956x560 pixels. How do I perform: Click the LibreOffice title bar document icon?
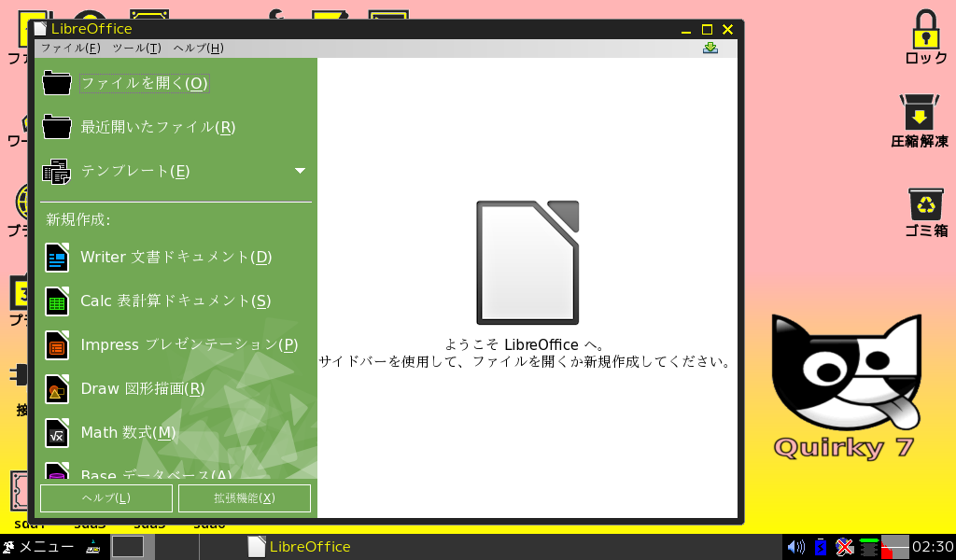[40, 29]
